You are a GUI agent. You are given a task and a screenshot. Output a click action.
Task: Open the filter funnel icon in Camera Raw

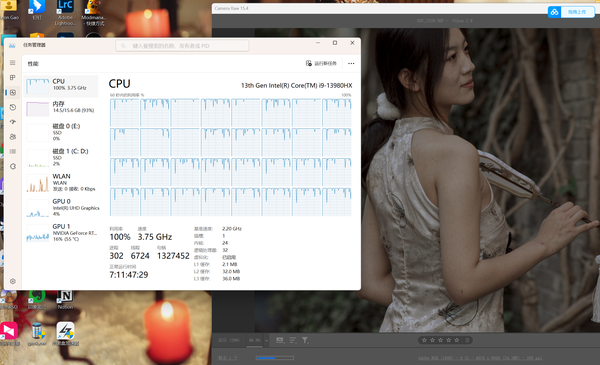[x=305, y=340]
